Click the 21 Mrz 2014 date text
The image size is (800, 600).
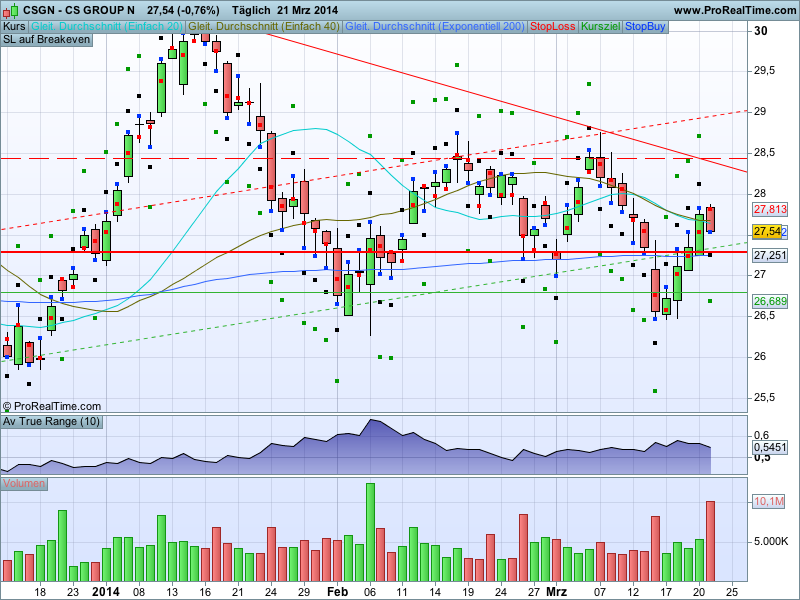pos(308,10)
